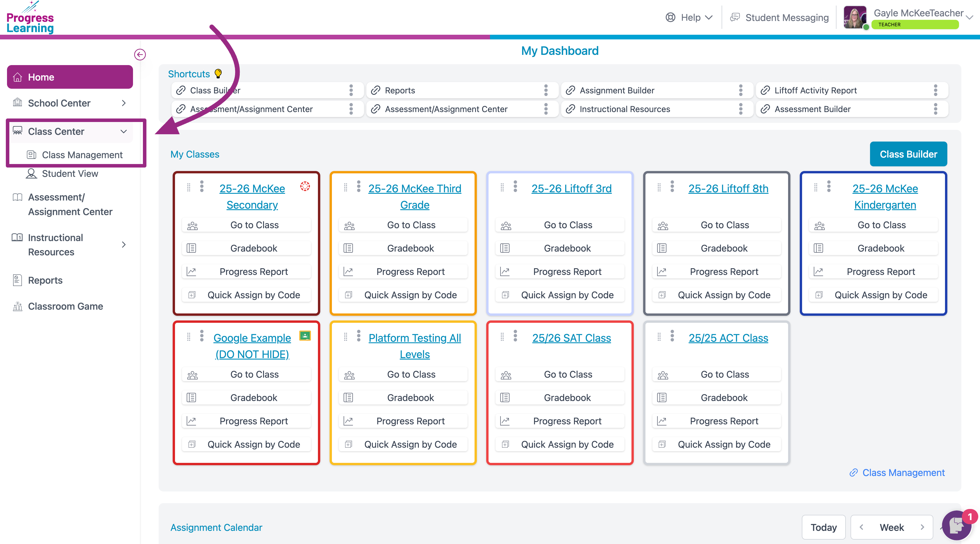The image size is (980, 544).
Task: Open user account dropdown arrow
Action: click(x=969, y=17)
